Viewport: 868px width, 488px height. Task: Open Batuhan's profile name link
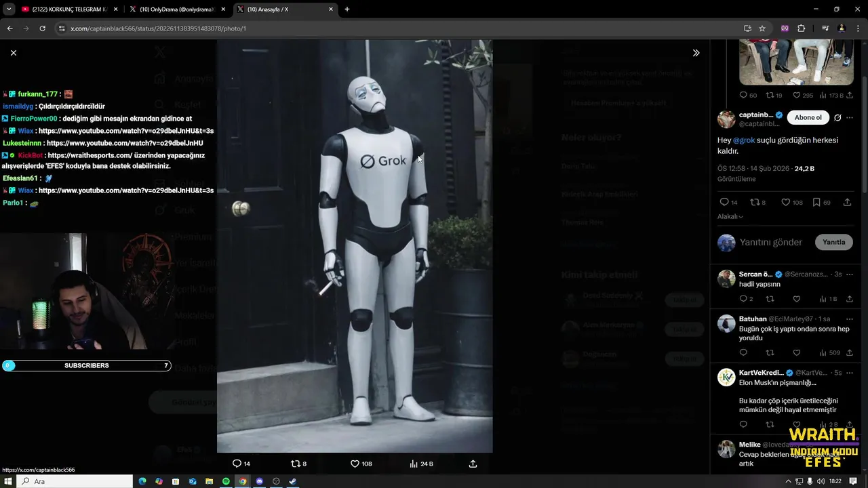[753, 319]
